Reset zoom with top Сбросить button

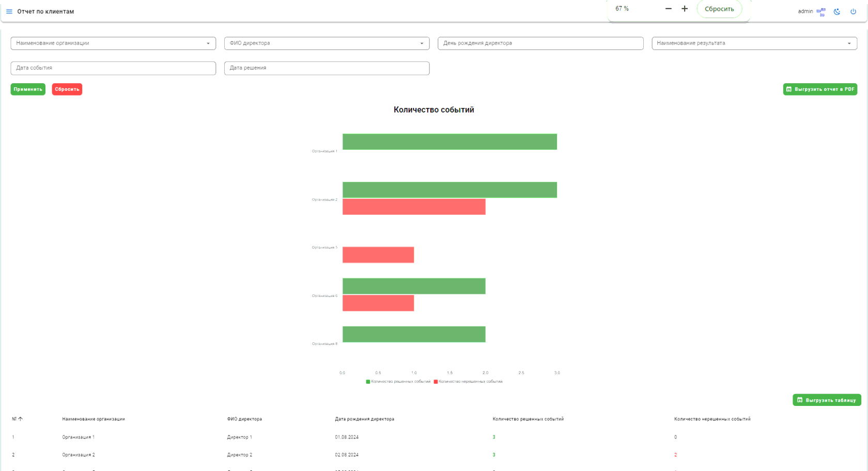tap(719, 9)
